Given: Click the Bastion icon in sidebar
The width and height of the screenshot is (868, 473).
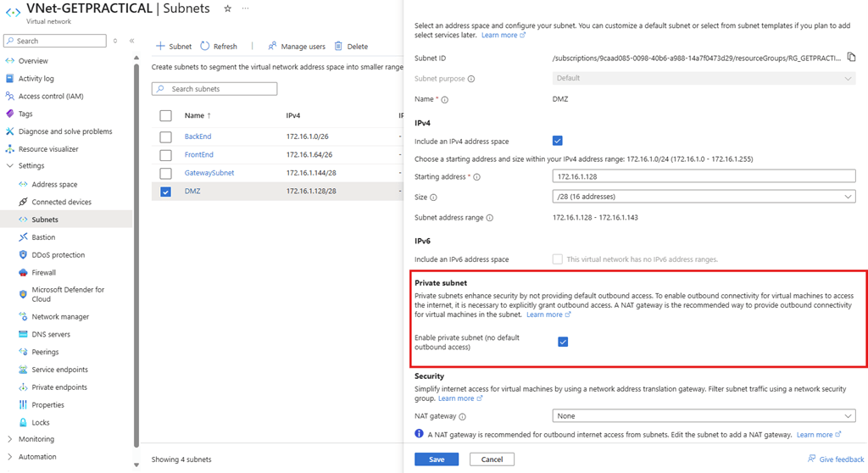Looking at the screenshot, I should pos(23,237).
